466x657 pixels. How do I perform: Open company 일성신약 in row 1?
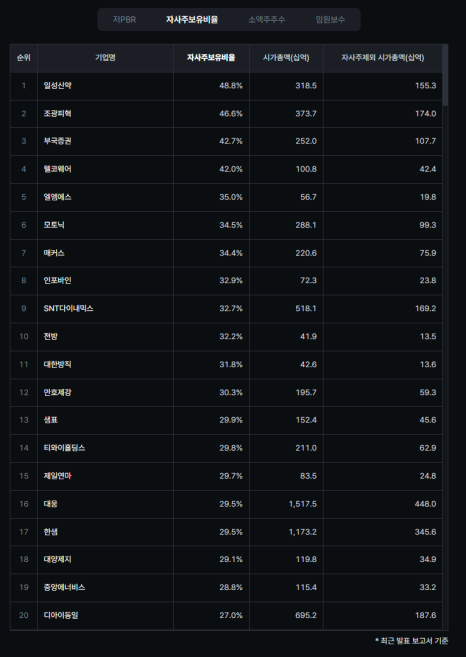(57, 85)
